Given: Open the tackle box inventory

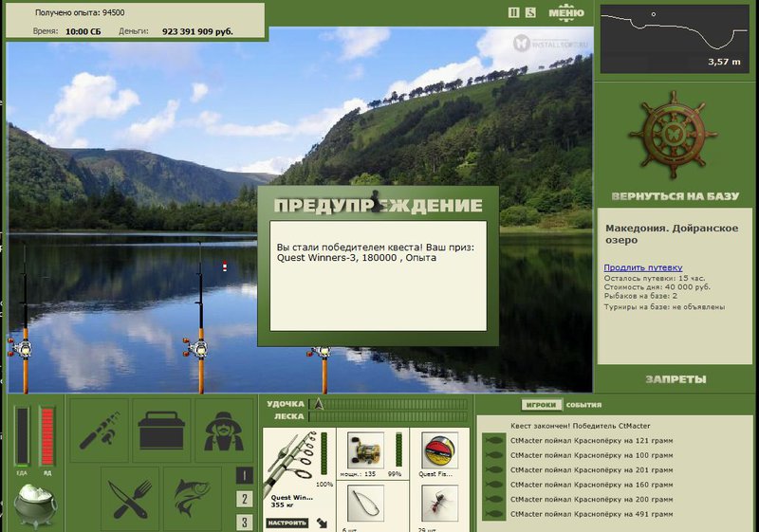Looking at the screenshot, I should 161,431.
